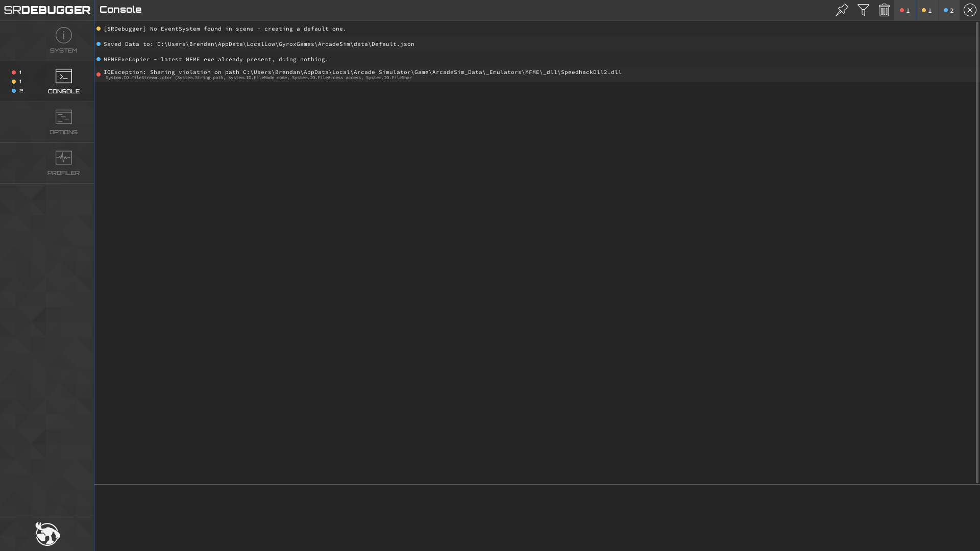Viewport: 980px width, 551px height.
Task: Click the Unity-style logo at bottom left
Action: coord(47,534)
